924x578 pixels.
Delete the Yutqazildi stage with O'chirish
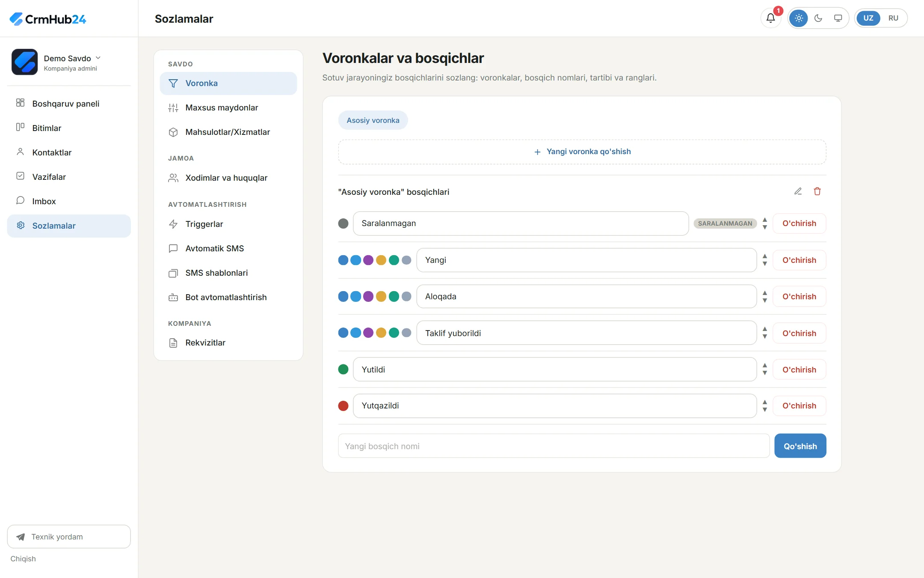pos(799,405)
